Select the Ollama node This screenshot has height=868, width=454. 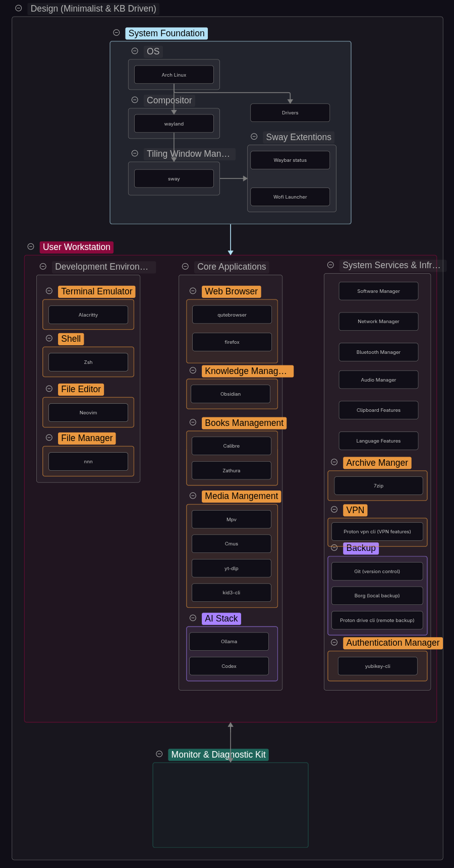[229, 641]
